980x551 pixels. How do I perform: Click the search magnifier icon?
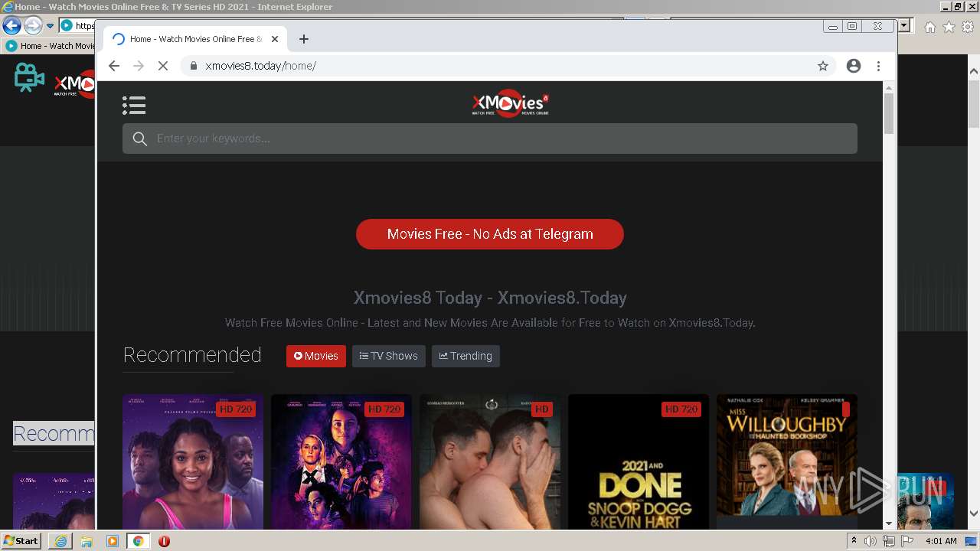139,139
